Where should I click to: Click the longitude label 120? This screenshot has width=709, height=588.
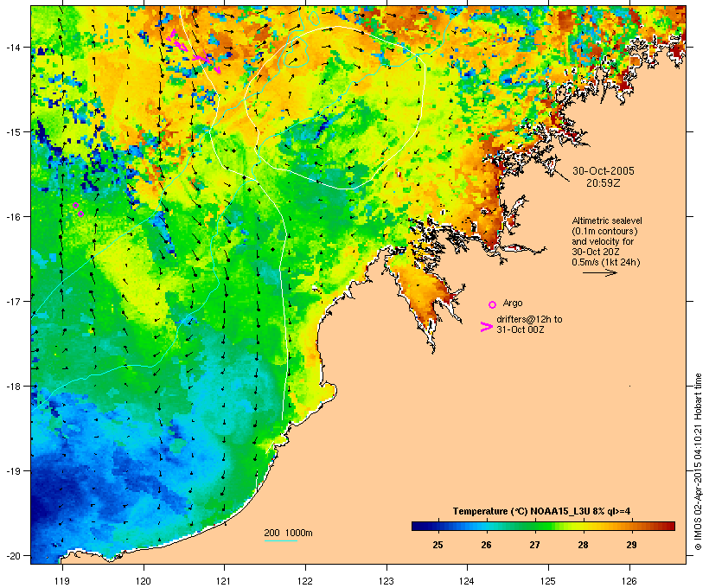click(x=144, y=581)
